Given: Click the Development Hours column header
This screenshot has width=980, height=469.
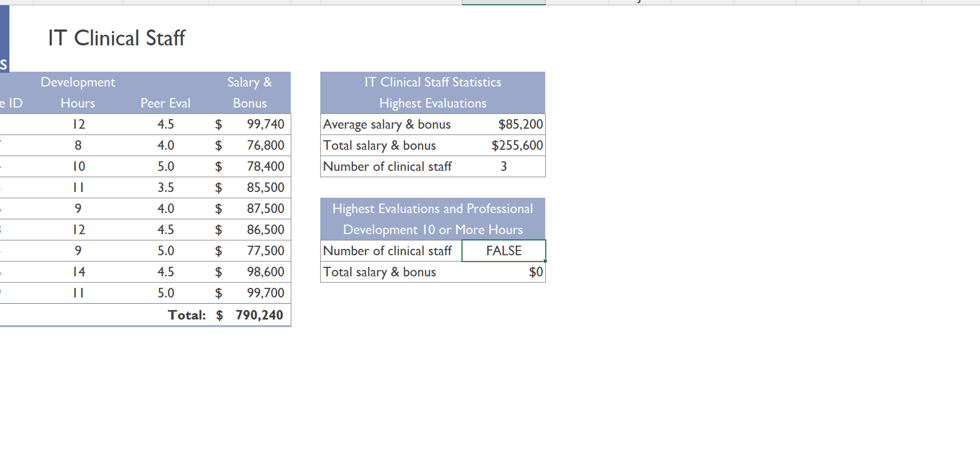Looking at the screenshot, I should 78,93.
